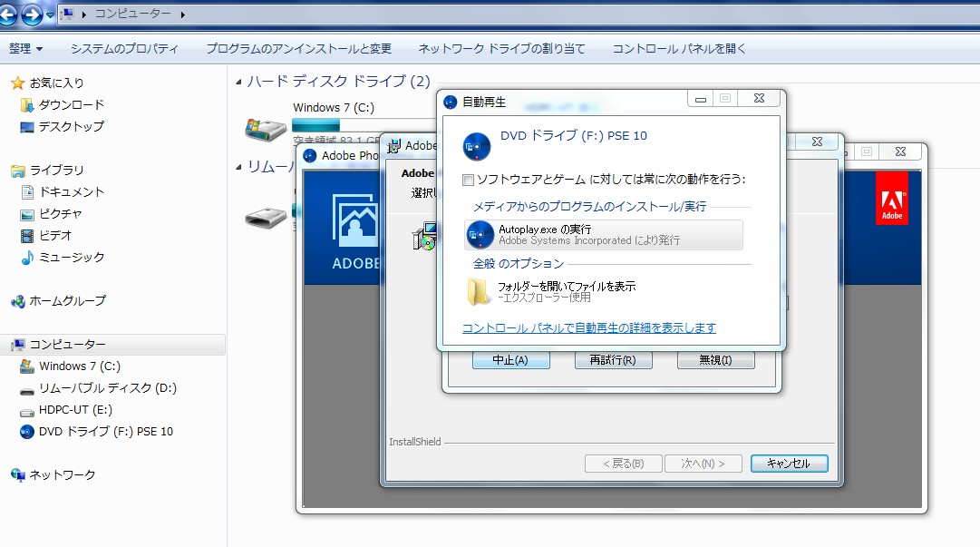
Task: Select ライブラリ in navigation pane
Action: coord(56,170)
